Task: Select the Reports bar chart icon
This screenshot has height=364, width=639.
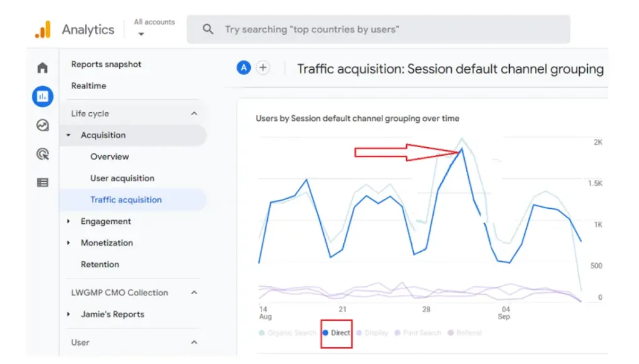Action: tap(42, 96)
